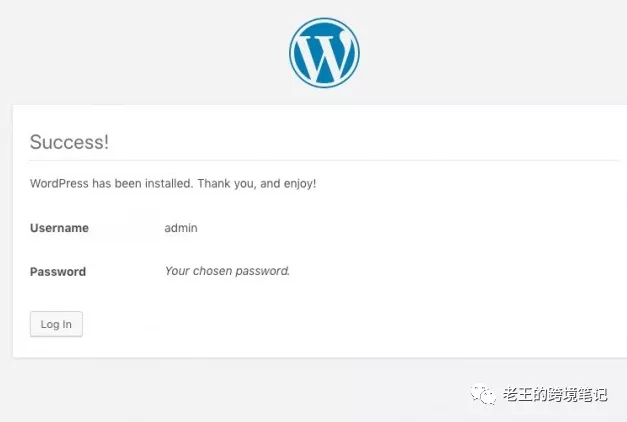Click the word "WordPress" in the install message
The width and height of the screenshot is (627, 422).
pyautogui.click(x=59, y=184)
